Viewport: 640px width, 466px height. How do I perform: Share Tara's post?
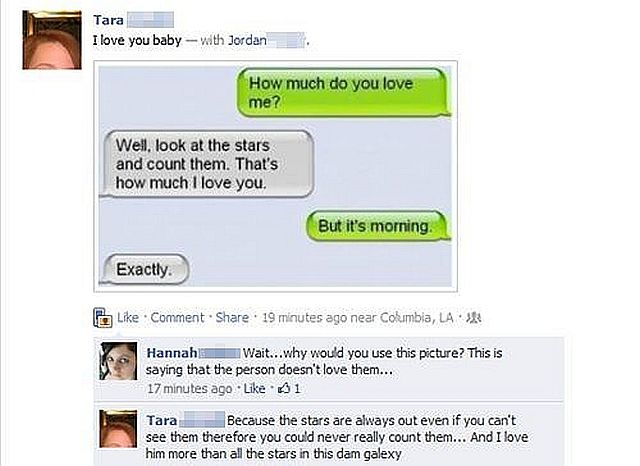(x=232, y=317)
